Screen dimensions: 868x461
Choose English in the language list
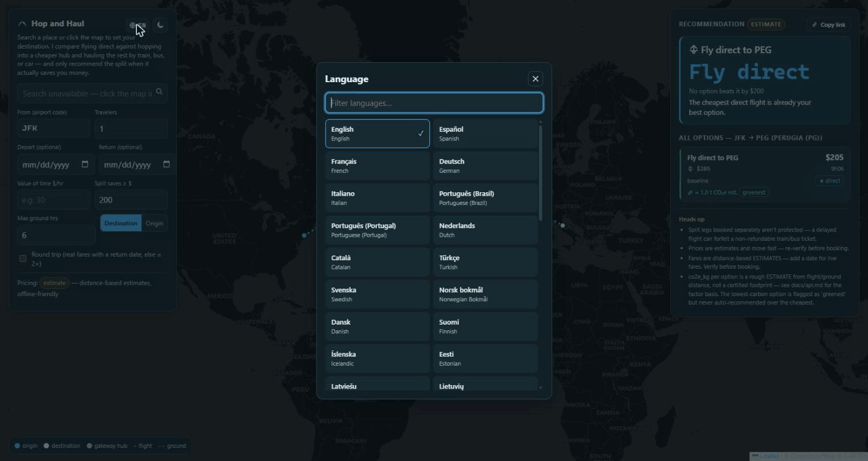tap(378, 134)
